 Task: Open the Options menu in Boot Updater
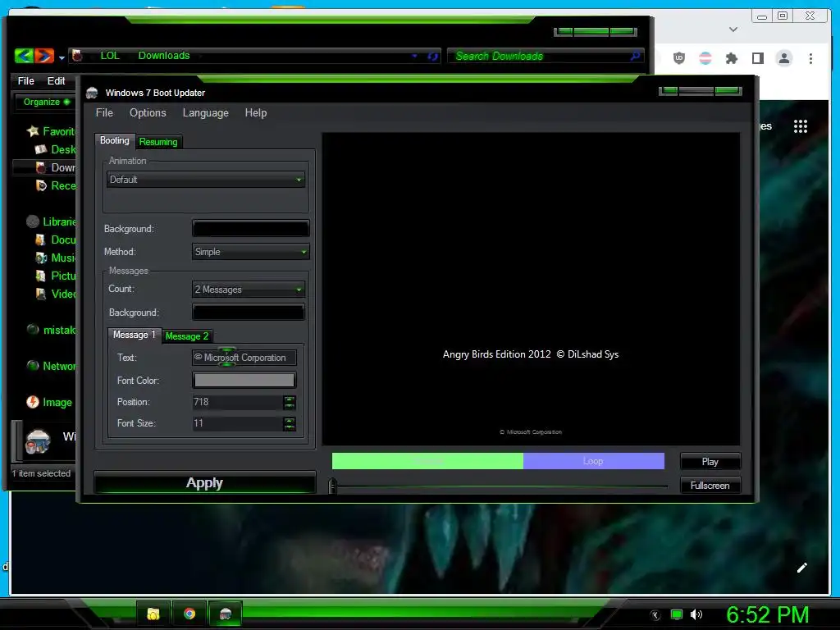(x=148, y=113)
